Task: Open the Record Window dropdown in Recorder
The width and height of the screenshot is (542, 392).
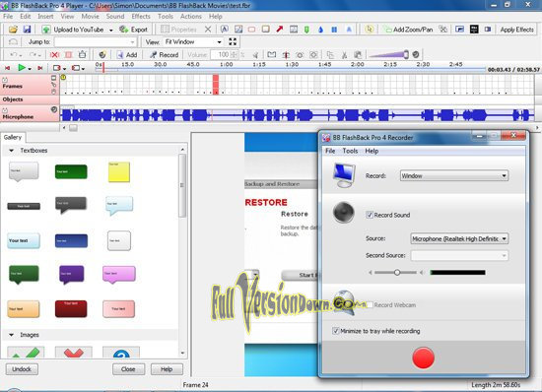Action: point(454,175)
